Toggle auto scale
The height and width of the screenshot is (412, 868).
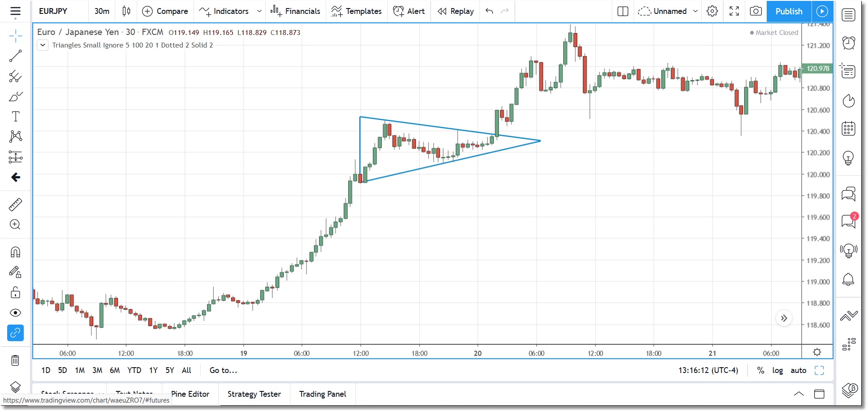coord(799,370)
